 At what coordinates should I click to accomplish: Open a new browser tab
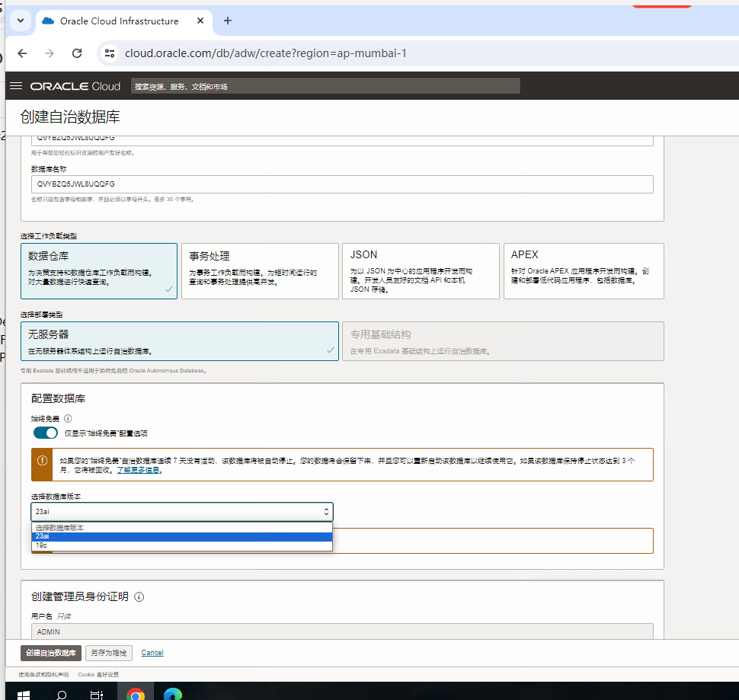tap(228, 21)
